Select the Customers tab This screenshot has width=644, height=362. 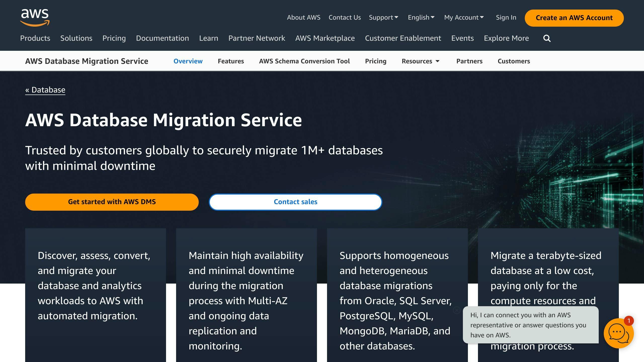[514, 61]
